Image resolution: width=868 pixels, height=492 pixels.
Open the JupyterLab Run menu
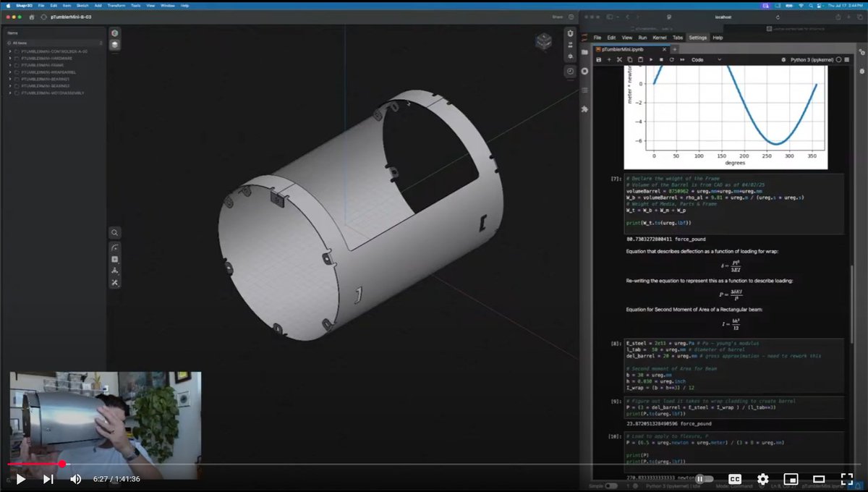[x=642, y=38]
